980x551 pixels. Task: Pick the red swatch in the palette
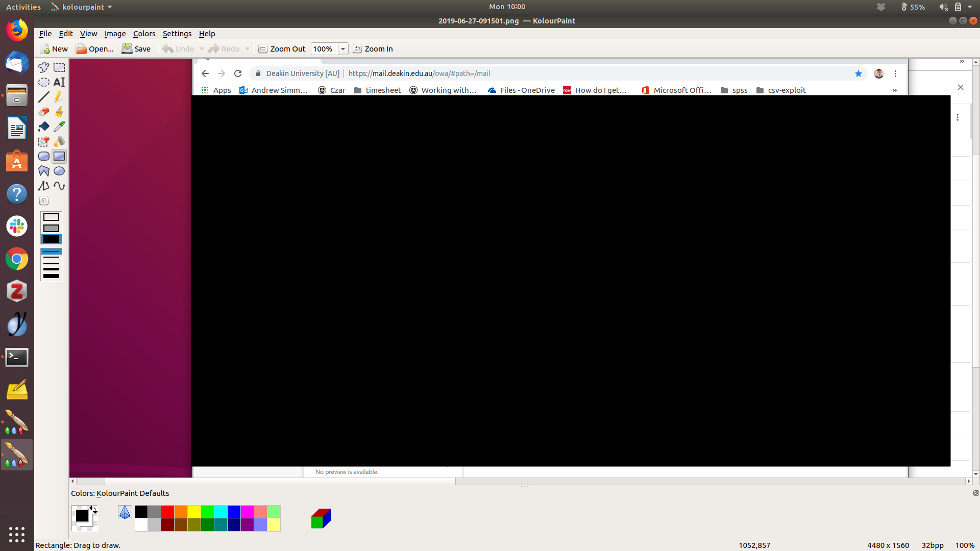(167, 512)
